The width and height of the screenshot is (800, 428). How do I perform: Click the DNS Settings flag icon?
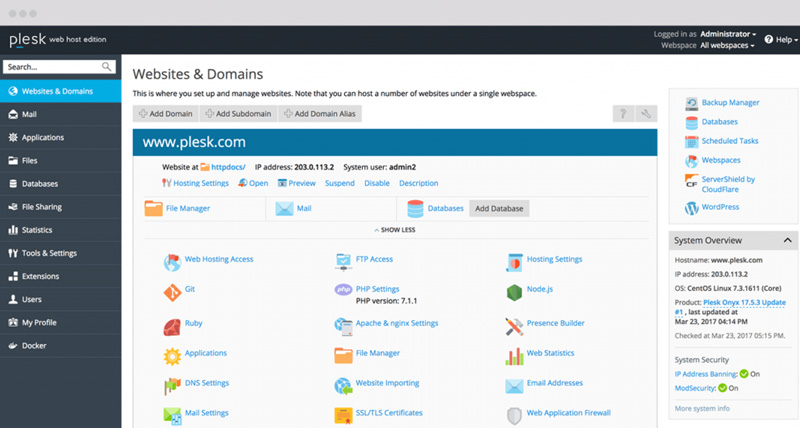(x=172, y=386)
